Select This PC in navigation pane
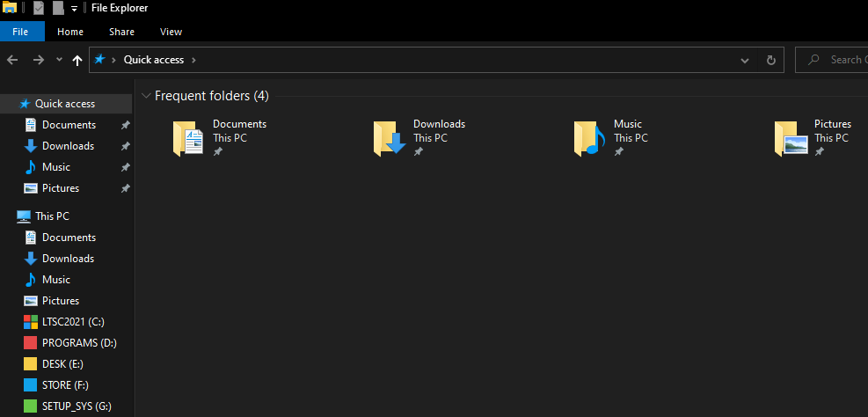Image resolution: width=868 pixels, height=417 pixels. pyautogui.click(x=52, y=216)
